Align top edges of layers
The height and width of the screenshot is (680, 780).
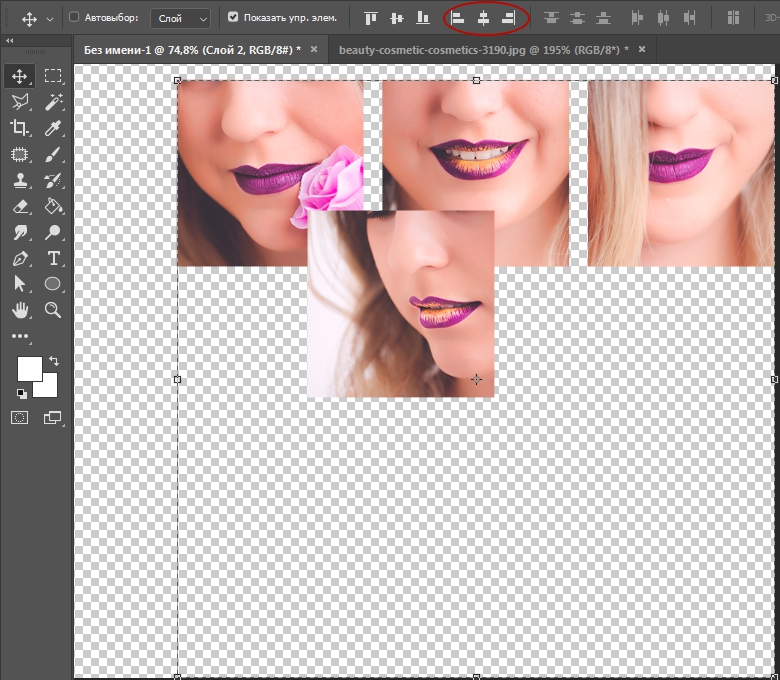(x=371, y=18)
